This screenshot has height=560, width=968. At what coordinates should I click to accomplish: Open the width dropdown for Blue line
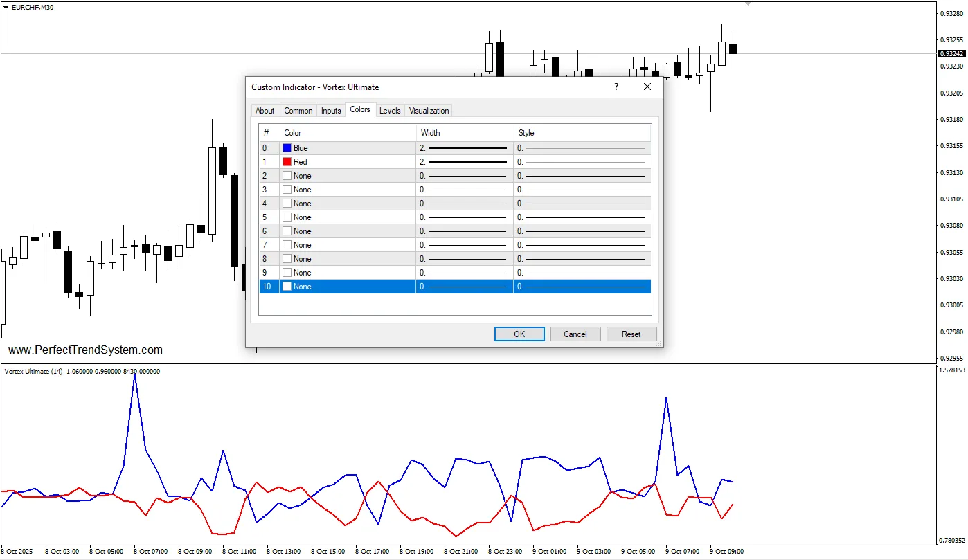[x=464, y=148]
